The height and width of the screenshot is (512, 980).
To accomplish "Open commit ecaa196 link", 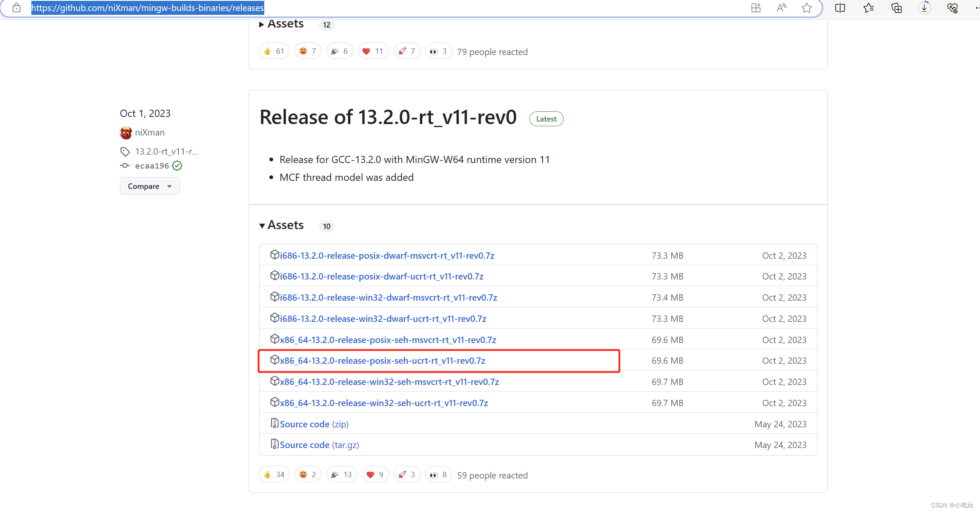I will (x=152, y=166).
